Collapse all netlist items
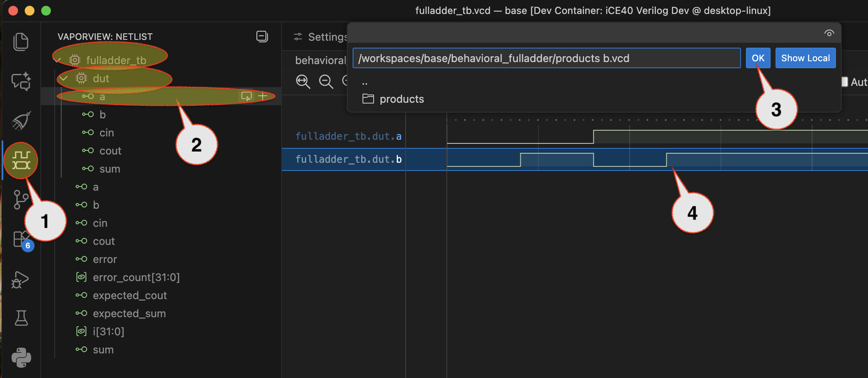The image size is (868, 378). pyautogui.click(x=262, y=37)
